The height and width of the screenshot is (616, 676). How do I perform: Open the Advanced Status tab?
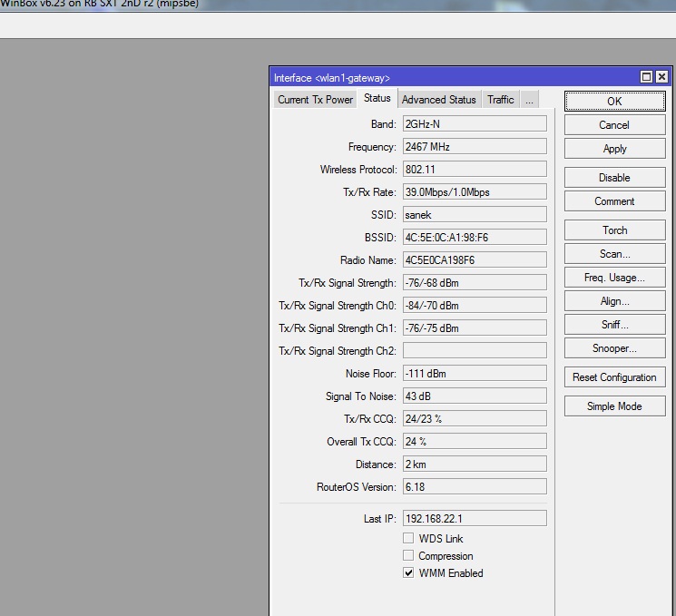click(x=439, y=100)
